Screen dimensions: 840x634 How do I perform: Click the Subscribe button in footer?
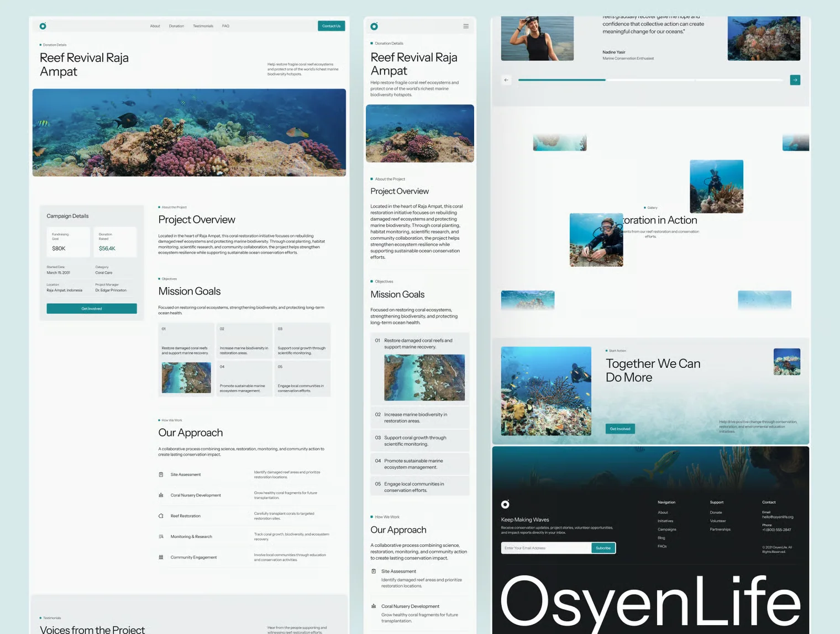(x=603, y=548)
